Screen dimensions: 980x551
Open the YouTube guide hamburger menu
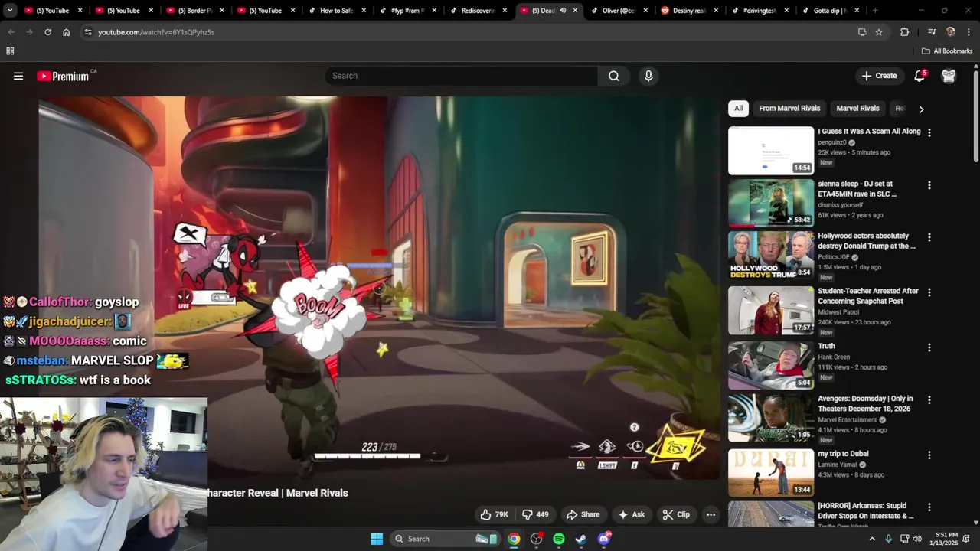pyautogui.click(x=18, y=76)
